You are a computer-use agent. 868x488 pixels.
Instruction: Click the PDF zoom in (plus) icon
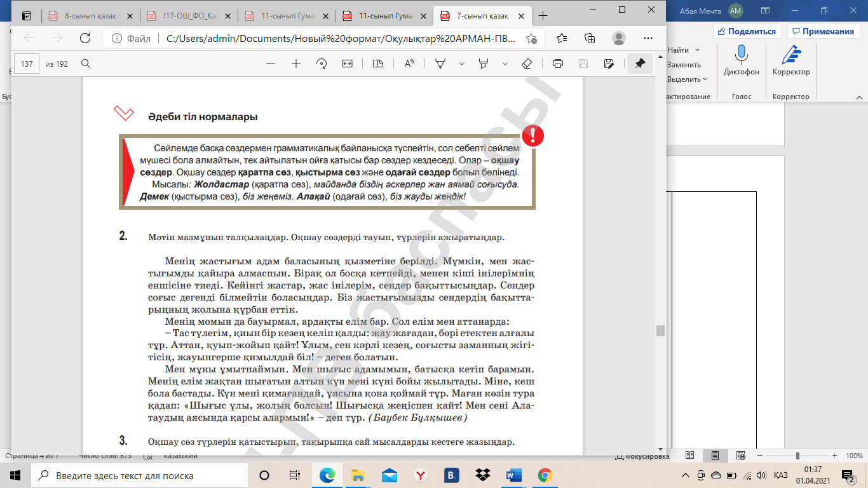295,64
